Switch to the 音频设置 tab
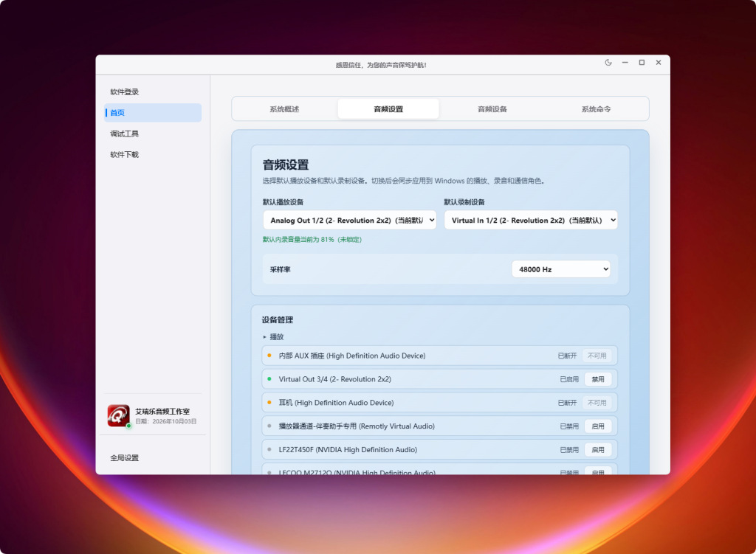This screenshot has height=554, width=756. [388, 109]
